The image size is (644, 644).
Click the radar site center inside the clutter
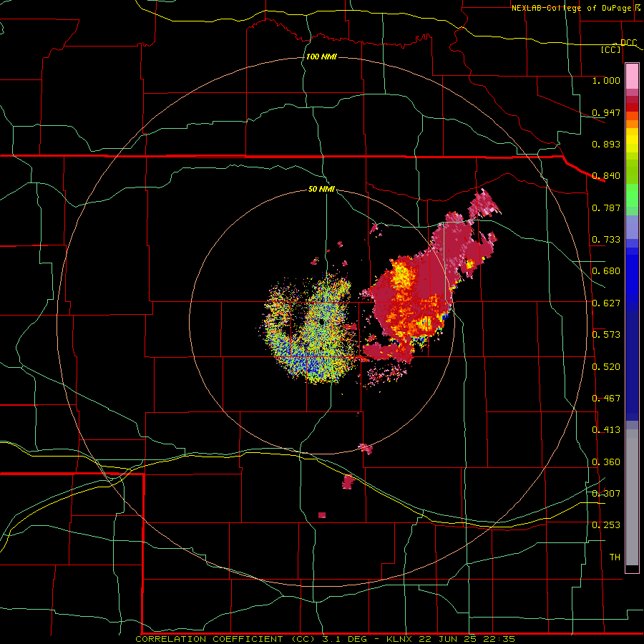pos(321,323)
